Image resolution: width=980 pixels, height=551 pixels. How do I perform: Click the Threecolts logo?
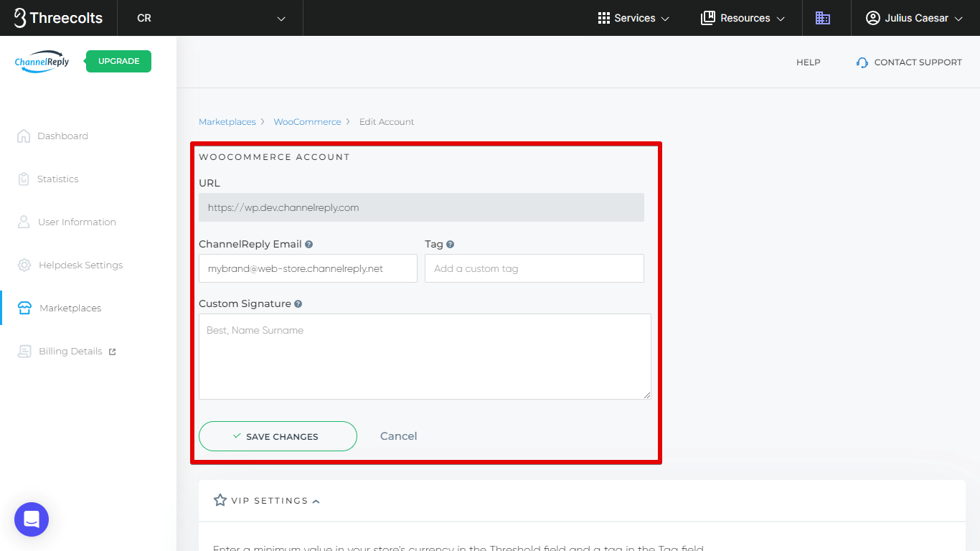coord(58,18)
